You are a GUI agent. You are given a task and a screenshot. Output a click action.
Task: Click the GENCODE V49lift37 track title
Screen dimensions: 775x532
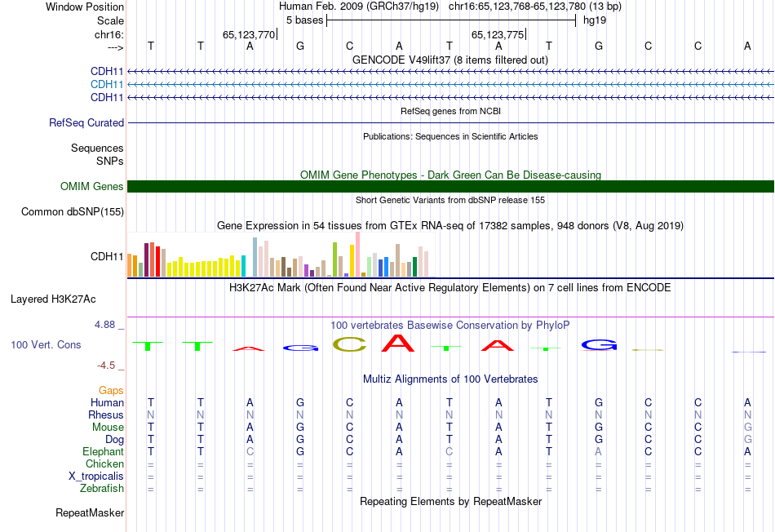tap(450, 60)
